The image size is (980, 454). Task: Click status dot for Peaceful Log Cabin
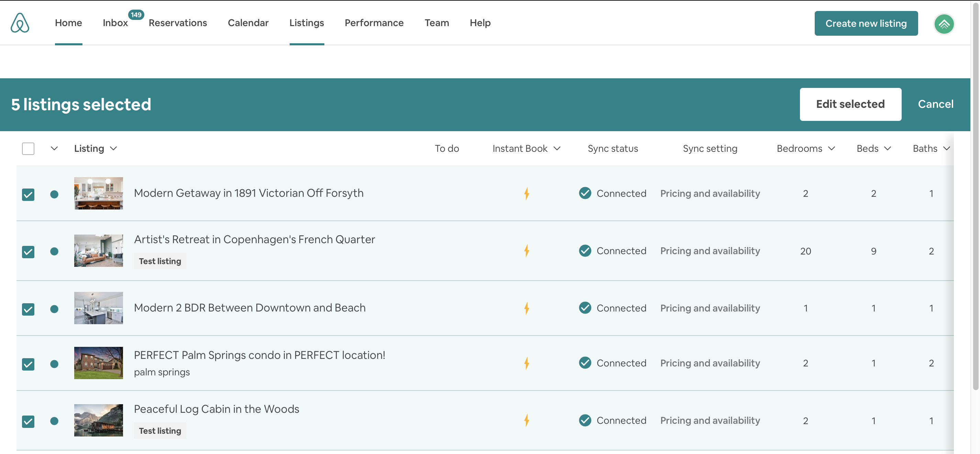click(x=54, y=421)
